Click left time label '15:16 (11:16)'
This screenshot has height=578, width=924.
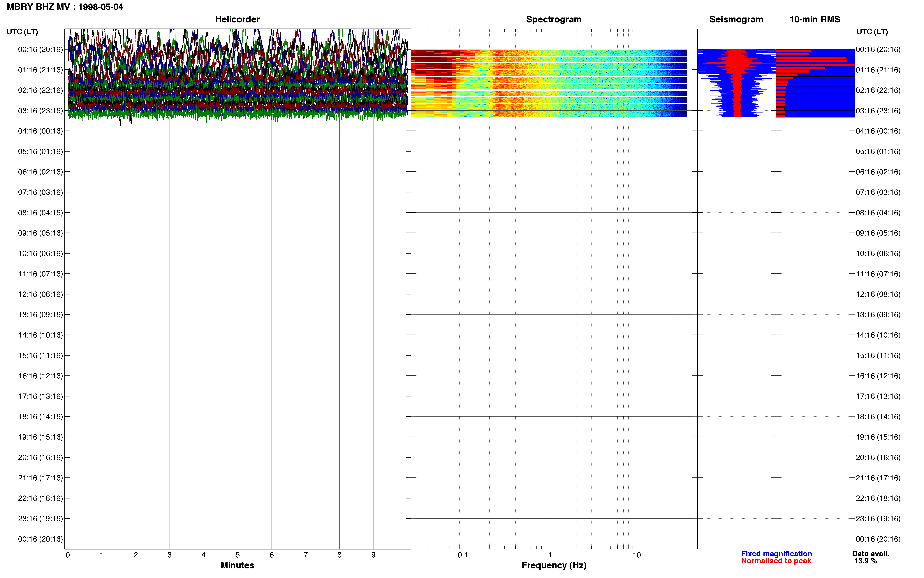click(x=41, y=356)
